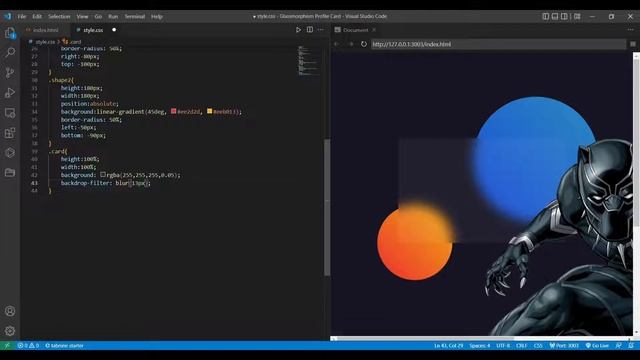Open notifications bell in status bar
The width and height of the screenshot is (640, 360).
click(x=631, y=345)
